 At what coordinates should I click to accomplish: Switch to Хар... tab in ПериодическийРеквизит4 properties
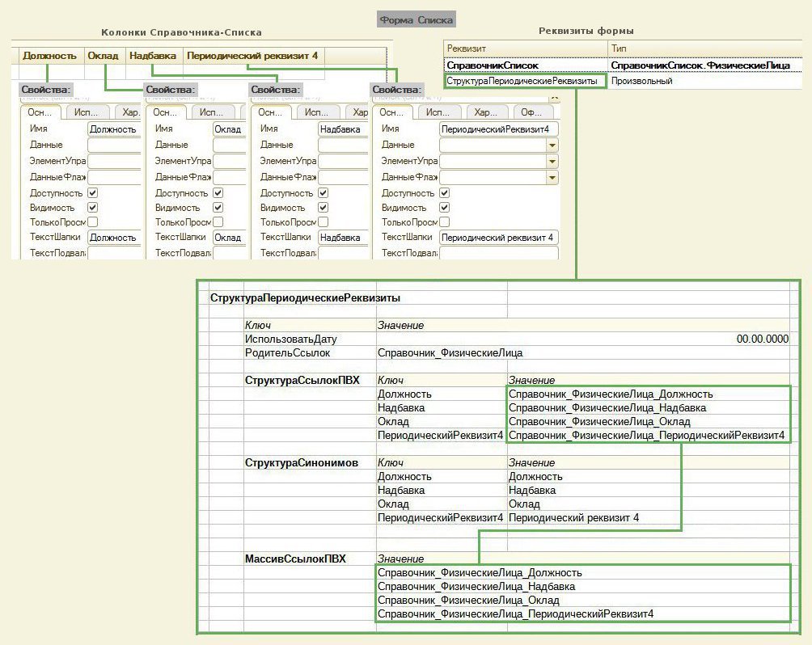485,113
